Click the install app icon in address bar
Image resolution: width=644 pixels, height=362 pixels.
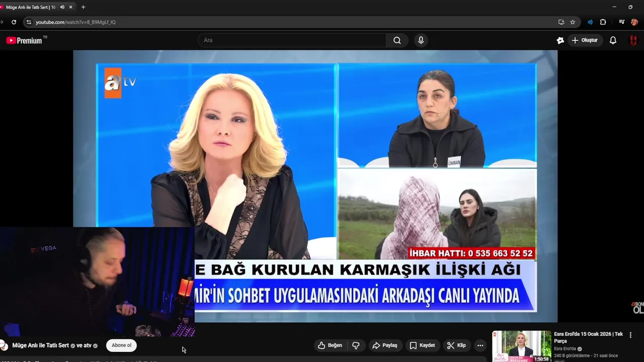[x=561, y=22]
